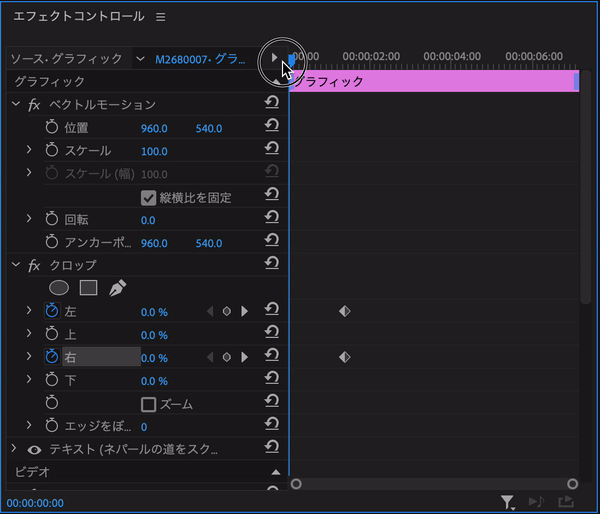Toggle the ベクトルモーション fx button
The height and width of the screenshot is (514, 600).
click(34, 104)
